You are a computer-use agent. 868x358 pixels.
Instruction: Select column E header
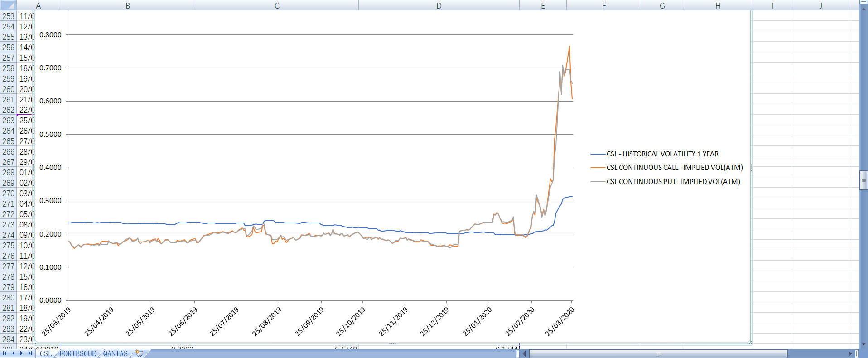(x=543, y=5)
